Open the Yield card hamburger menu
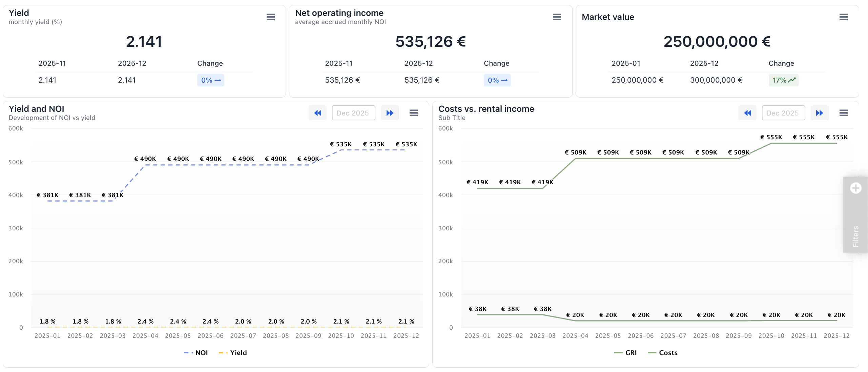Viewport: 868px width, 372px height. [270, 17]
